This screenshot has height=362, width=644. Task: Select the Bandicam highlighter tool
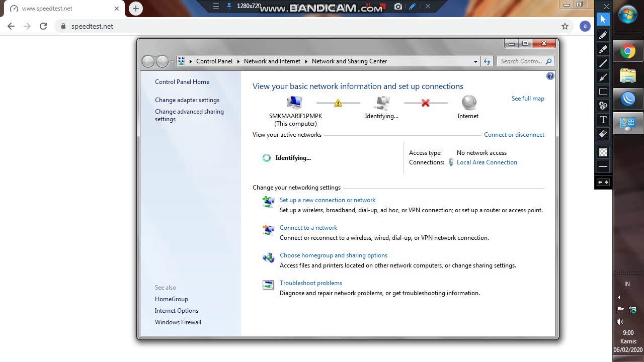603,49
